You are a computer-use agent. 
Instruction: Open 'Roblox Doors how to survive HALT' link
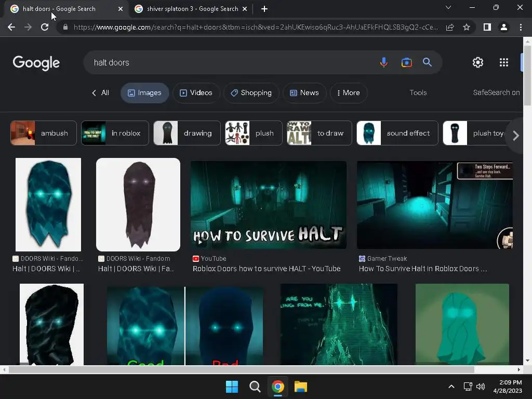tap(267, 269)
